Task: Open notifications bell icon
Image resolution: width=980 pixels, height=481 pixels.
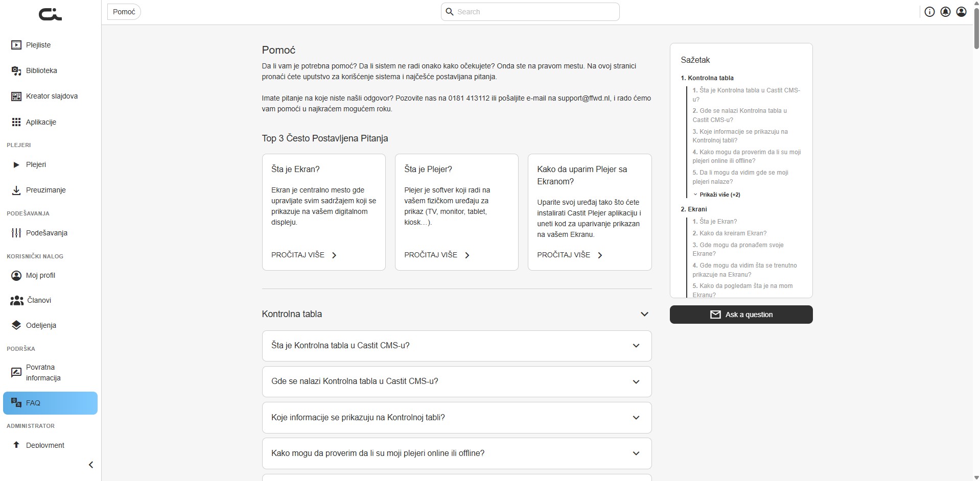Action: tap(945, 12)
